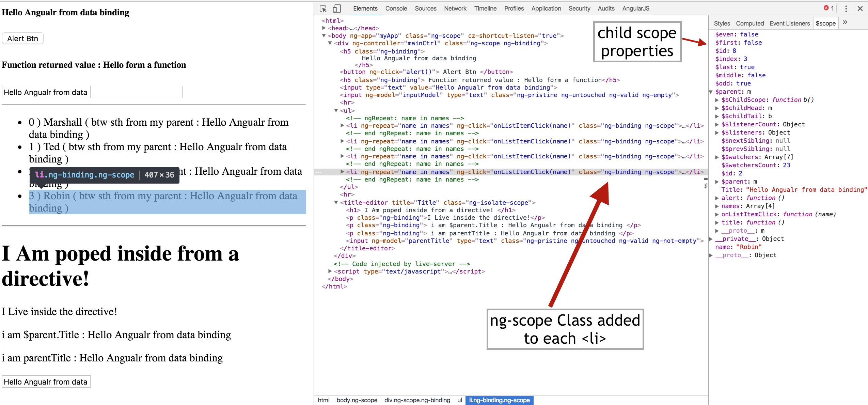The height and width of the screenshot is (405, 868).
Task: Select the button ng-click alert node
Action: tap(426, 72)
